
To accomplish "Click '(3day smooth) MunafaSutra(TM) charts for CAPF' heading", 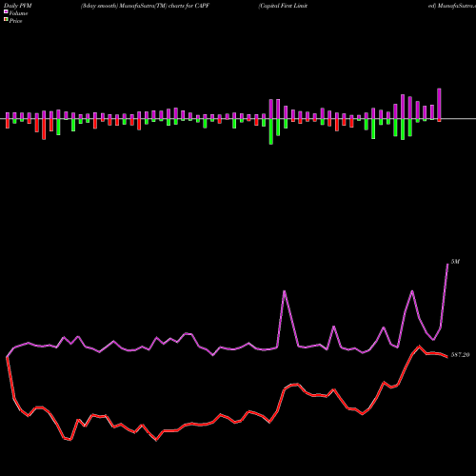I will [x=145, y=6].
